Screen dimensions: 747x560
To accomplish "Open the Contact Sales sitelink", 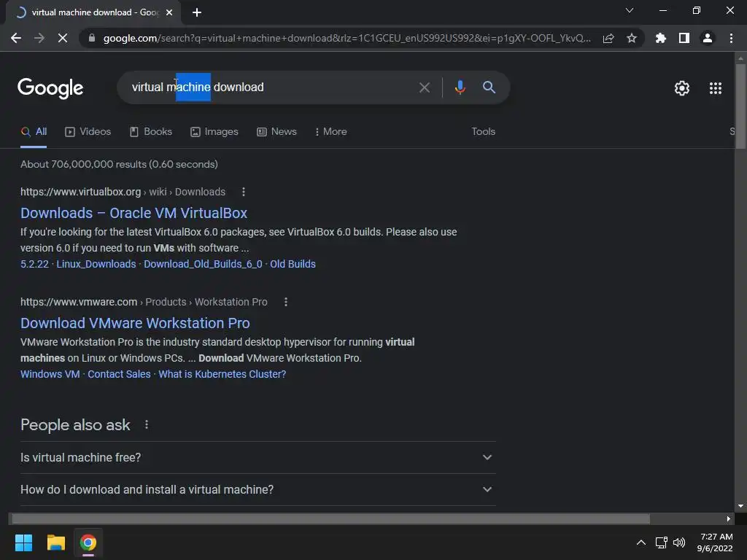I will pyautogui.click(x=119, y=374).
